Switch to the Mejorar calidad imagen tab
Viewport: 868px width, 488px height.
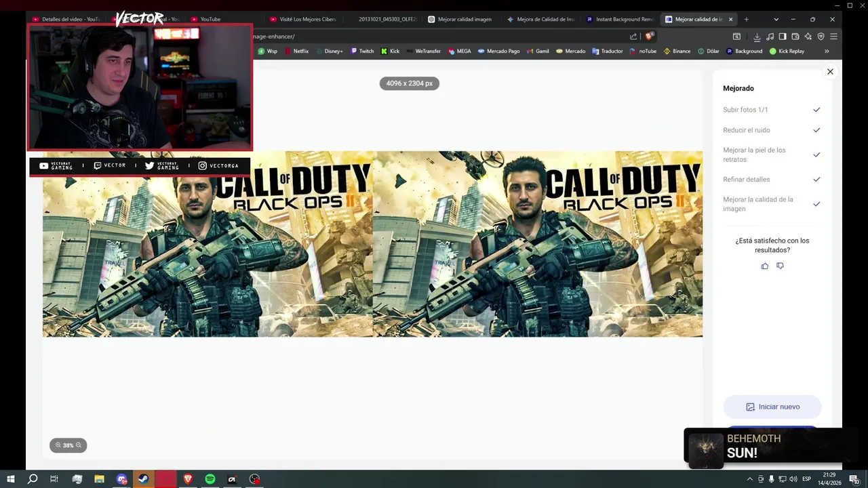(460, 19)
